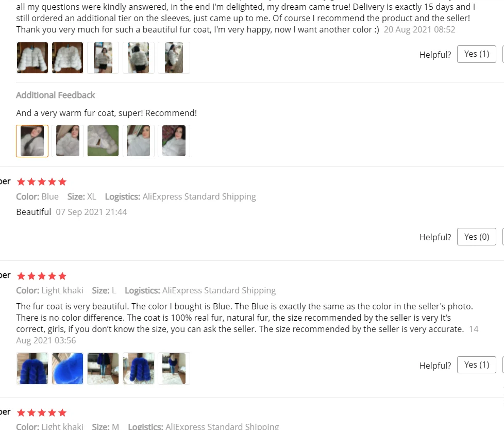
Task: View third blue coat review photo in room
Action: click(103, 369)
